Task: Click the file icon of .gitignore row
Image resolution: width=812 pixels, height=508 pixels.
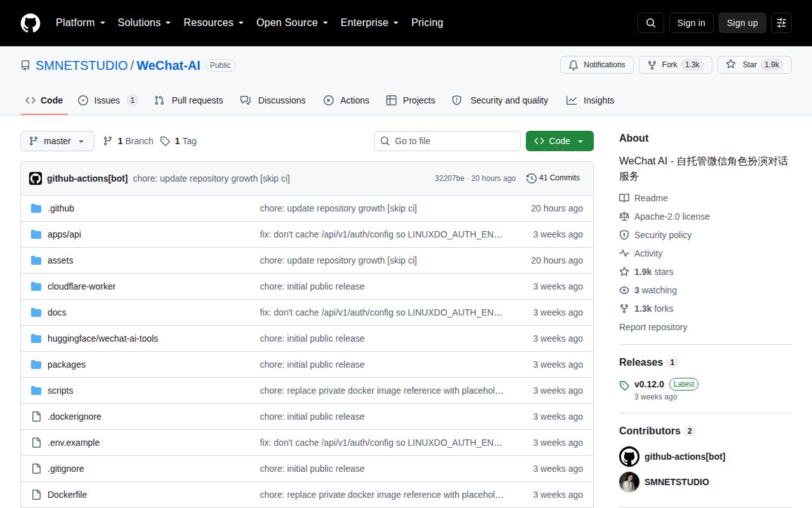Action: pos(36,469)
